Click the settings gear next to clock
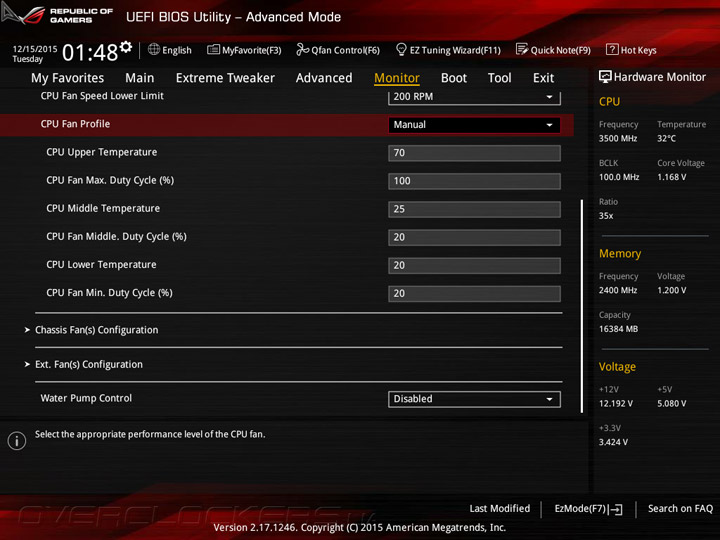The width and height of the screenshot is (720, 540). 126,46
